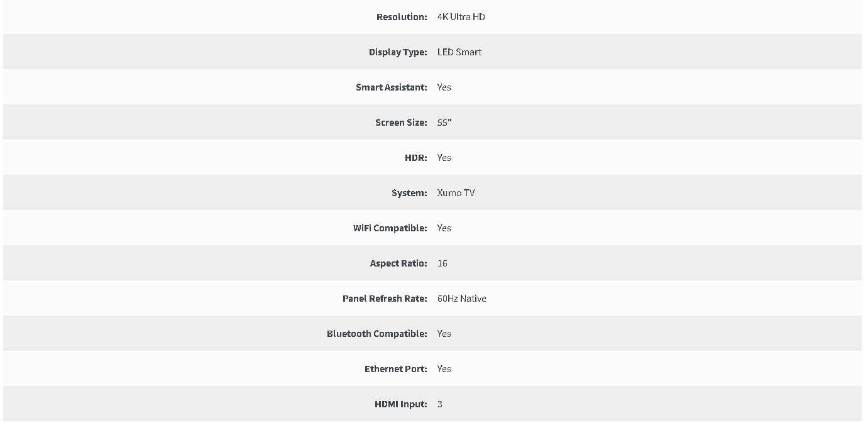This screenshot has height=423, width=868.
Task: Select the 60Hz Native value
Action: pyautogui.click(x=462, y=299)
